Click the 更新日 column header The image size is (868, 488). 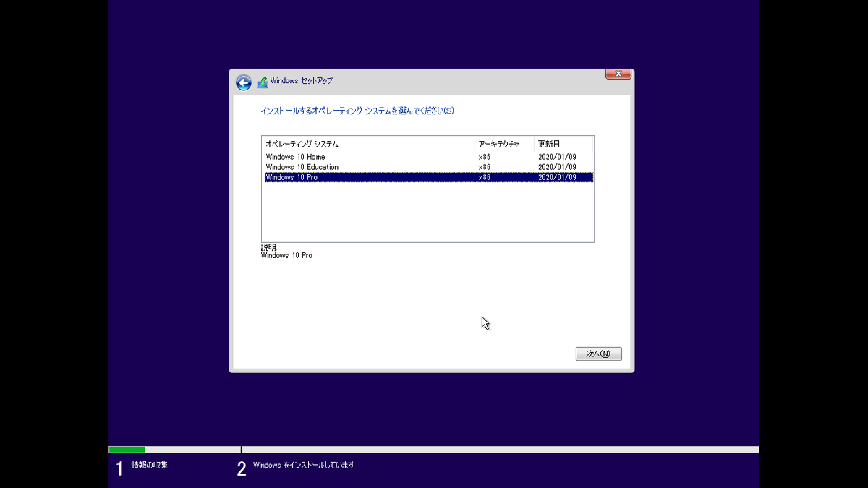point(563,144)
